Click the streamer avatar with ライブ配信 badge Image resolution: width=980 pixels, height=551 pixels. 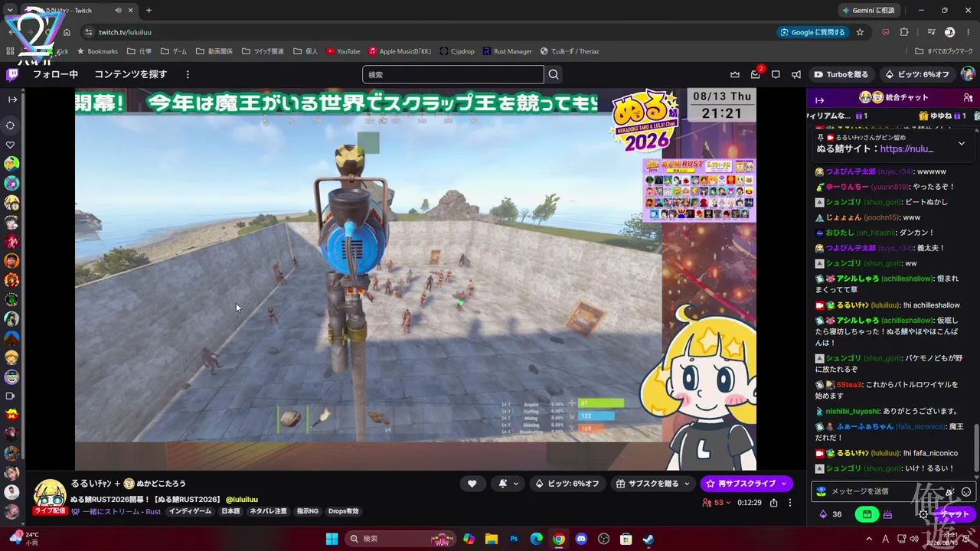coord(50,497)
